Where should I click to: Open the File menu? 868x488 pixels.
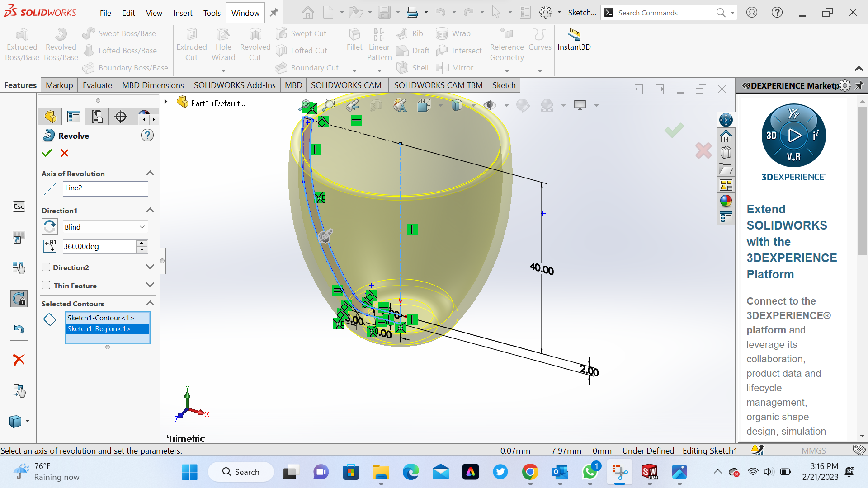(x=105, y=13)
